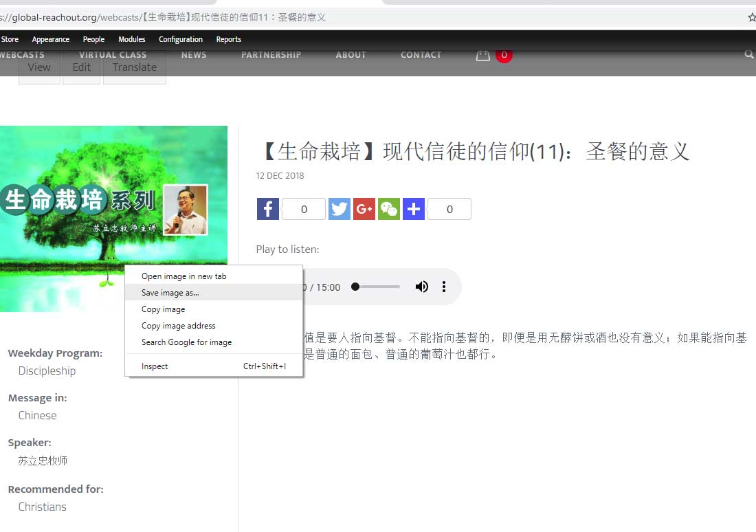Image resolution: width=756 pixels, height=532 pixels.
Task: Click the audio time 15:00 display
Action: pyautogui.click(x=328, y=287)
